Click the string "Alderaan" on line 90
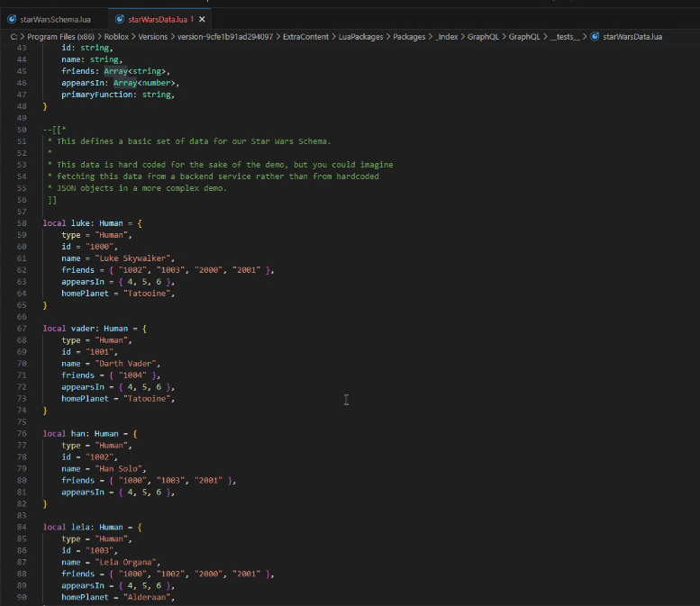The width and height of the screenshot is (700, 606). (x=147, y=597)
